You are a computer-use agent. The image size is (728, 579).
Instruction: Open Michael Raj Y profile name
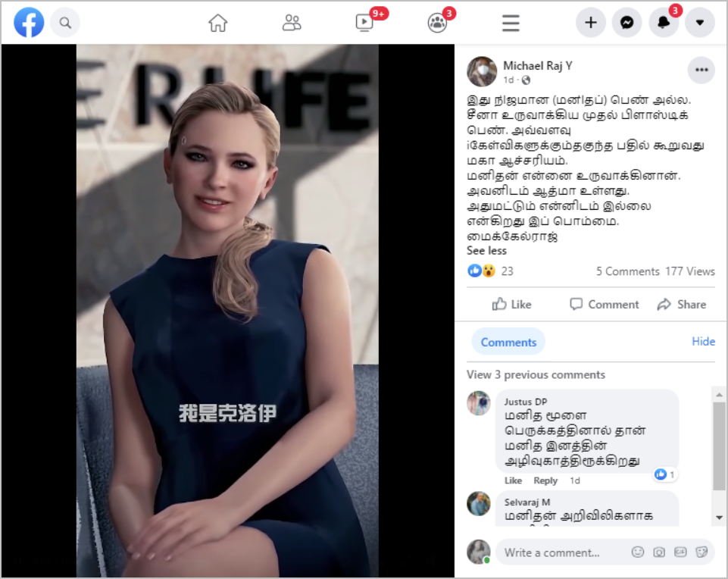[x=538, y=66]
